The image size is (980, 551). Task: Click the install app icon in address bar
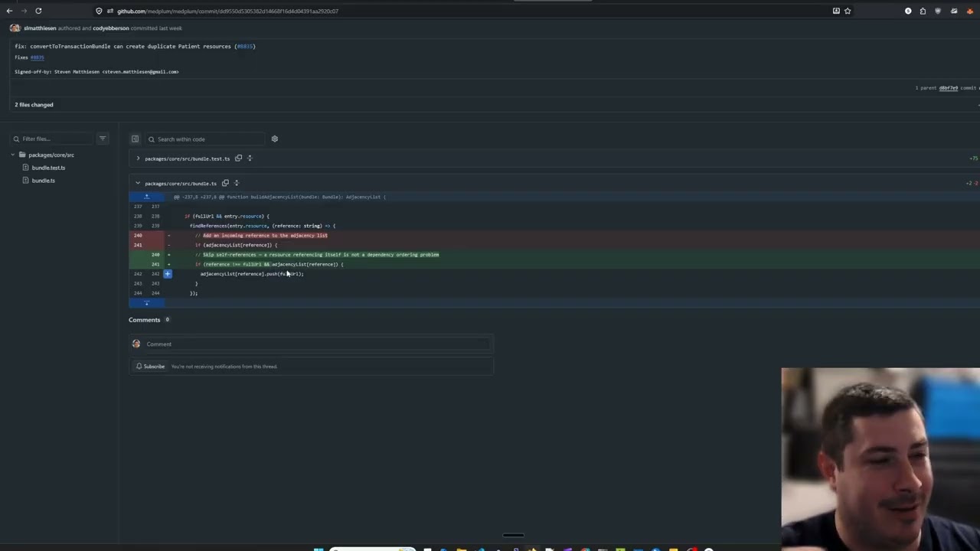(836, 11)
